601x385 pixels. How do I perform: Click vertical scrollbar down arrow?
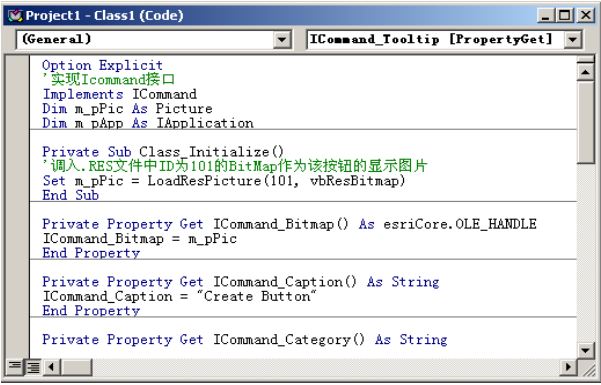[585, 350]
